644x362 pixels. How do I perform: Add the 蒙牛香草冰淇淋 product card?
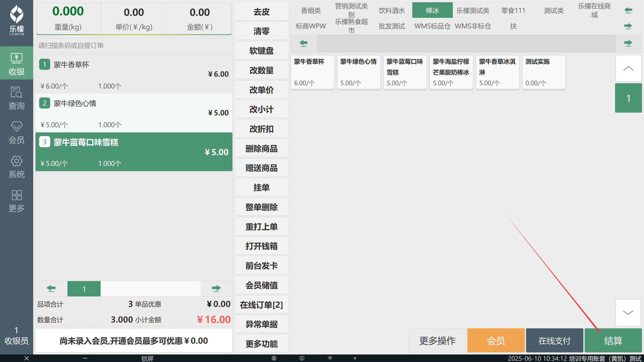tap(498, 72)
